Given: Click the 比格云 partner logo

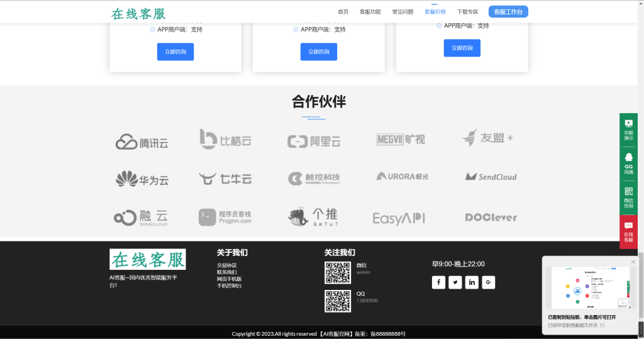Looking at the screenshot, I should point(226,139).
